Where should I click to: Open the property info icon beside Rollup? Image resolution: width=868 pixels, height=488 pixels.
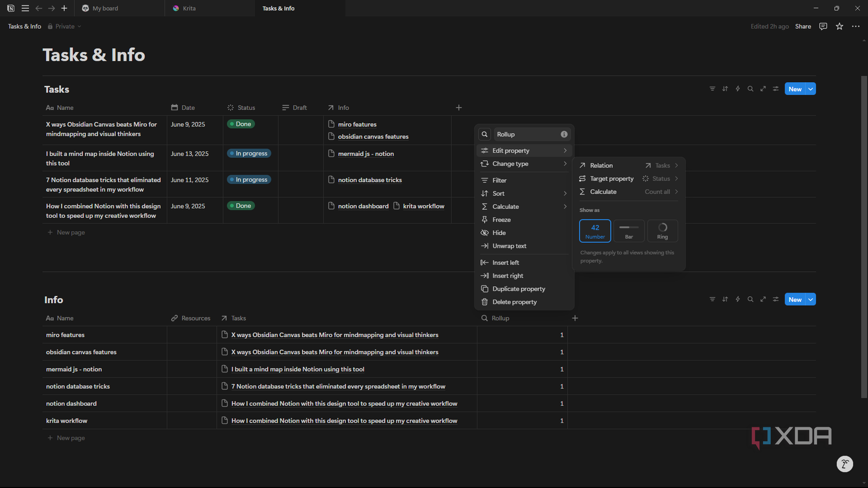pos(564,134)
